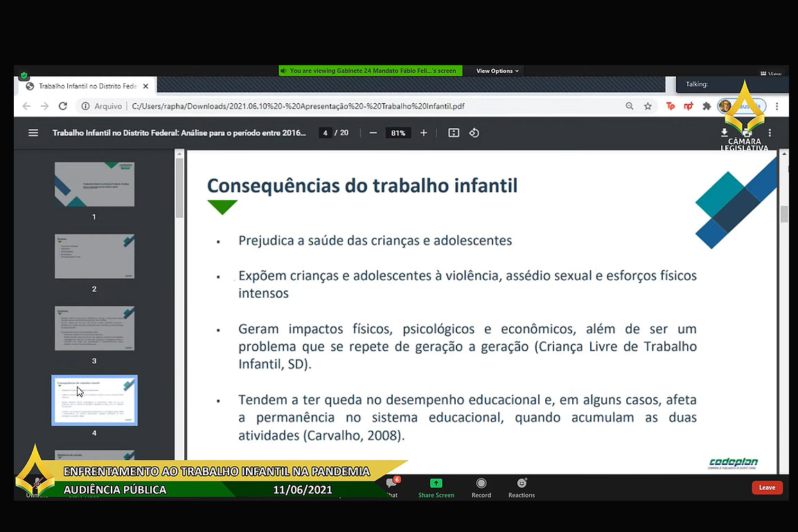Start Zoom meeting recording

point(481,487)
